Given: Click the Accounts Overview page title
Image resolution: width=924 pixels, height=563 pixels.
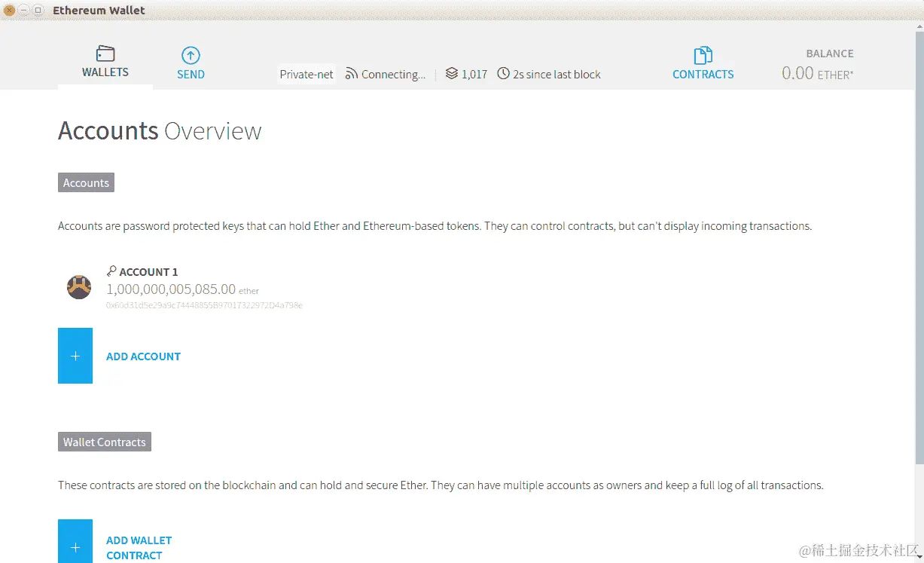Looking at the screenshot, I should click(x=160, y=130).
